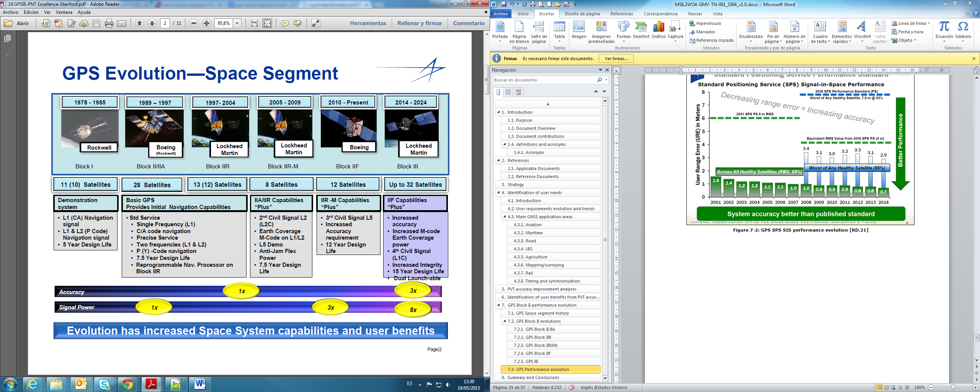Open Herramientas panel in Adobe Reader
The width and height of the screenshot is (980, 392).
click(x=368, y=23)
